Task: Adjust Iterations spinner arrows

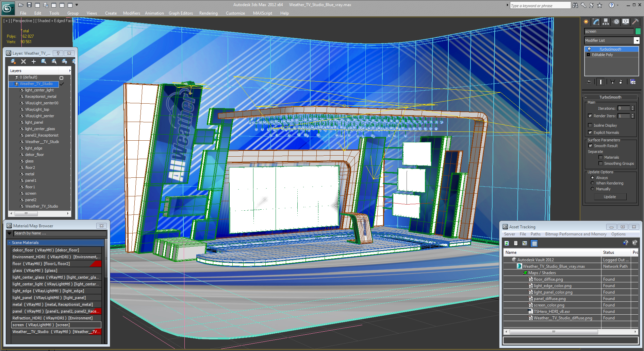Action: tap(633, 108)
